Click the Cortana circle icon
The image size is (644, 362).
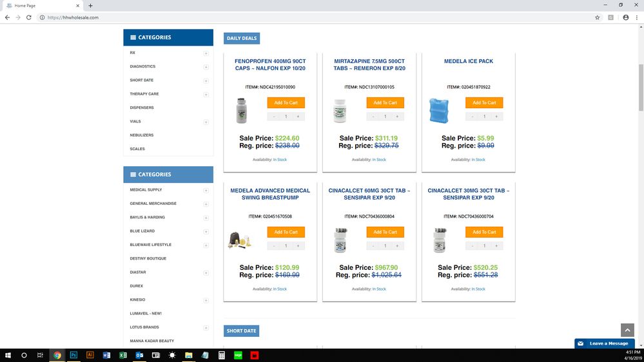coord(24,355)
